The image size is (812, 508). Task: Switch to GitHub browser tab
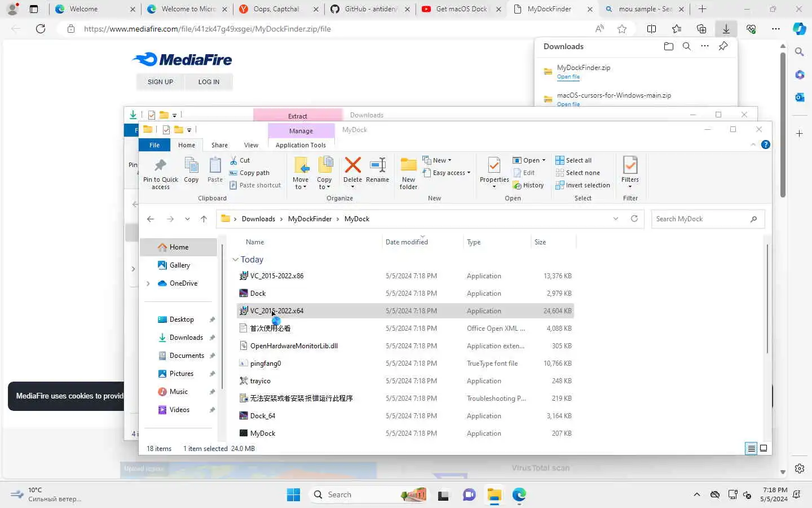(x=369, y=9)
